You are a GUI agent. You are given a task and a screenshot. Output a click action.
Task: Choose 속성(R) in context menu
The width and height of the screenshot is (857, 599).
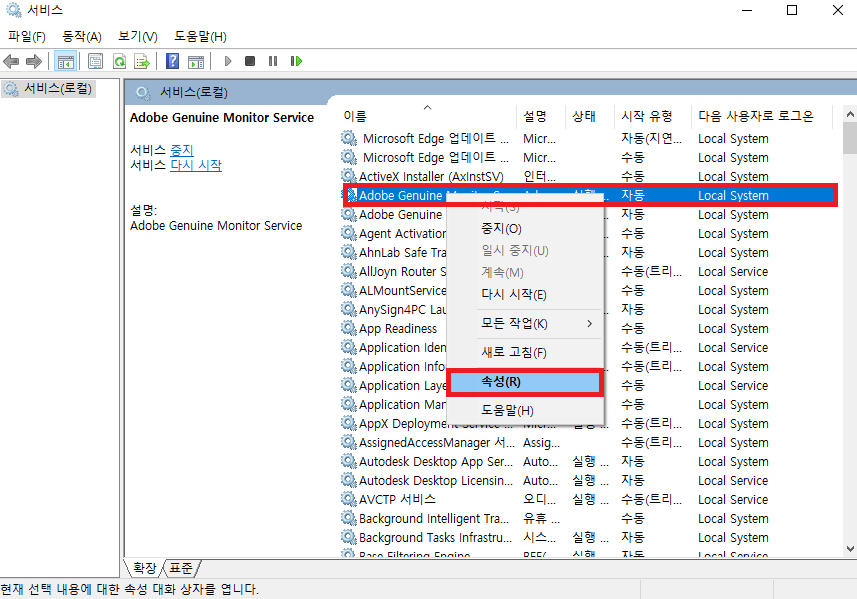pyautogui.click(x=525, y=381)
